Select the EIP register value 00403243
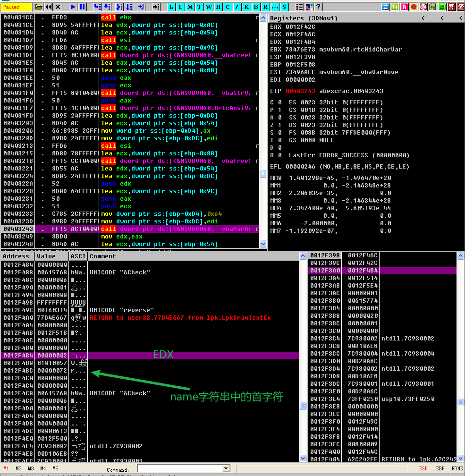Viewport: 465px width, 476px height. [x=300, y=91]
